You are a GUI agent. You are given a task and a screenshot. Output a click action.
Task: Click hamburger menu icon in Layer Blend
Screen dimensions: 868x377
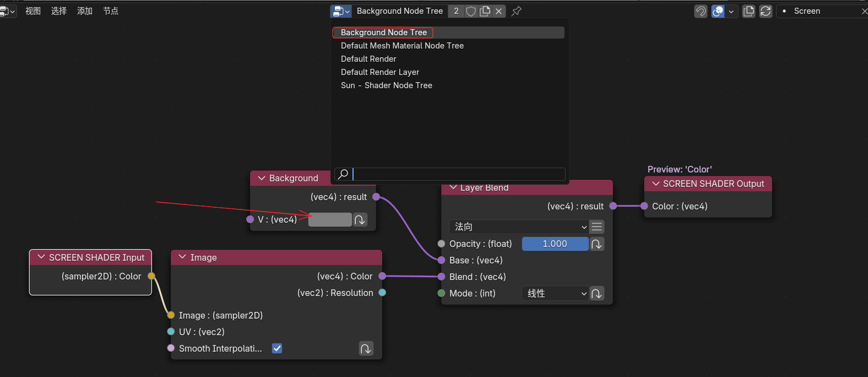[x=596, y=227]
